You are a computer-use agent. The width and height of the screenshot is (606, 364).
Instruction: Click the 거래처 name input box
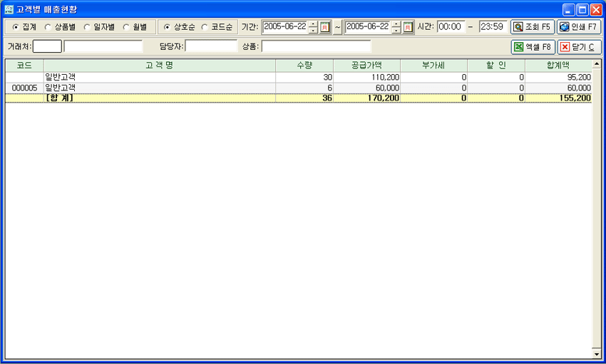103,46
